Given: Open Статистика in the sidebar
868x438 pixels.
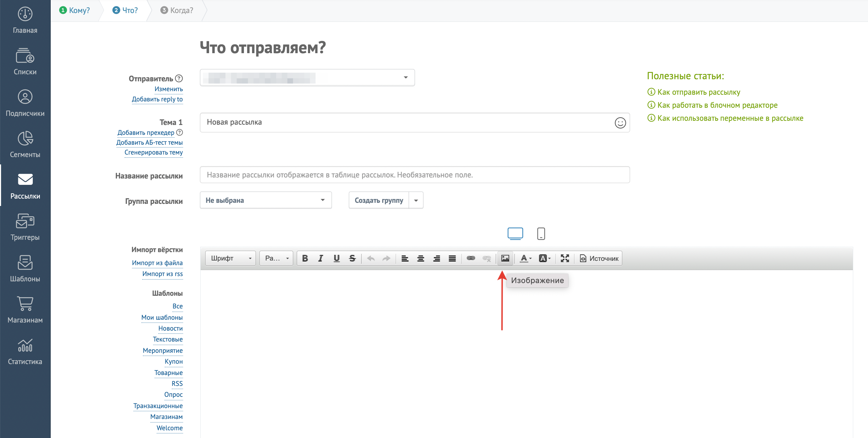Looking at the screenshot, I should tap(25, 351).
